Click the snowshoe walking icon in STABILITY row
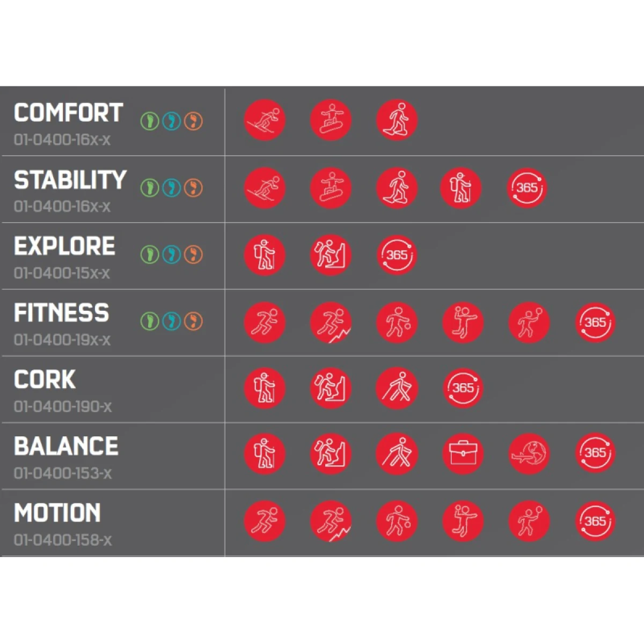Image resolution: width=644 pixels, height=644 pixels. pos(397,188)
